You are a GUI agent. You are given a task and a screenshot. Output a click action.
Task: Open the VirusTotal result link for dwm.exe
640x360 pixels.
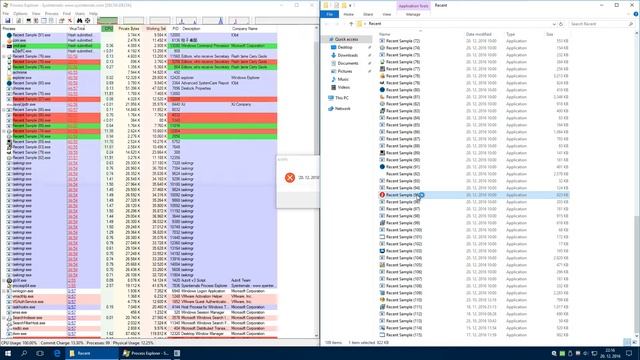[x=72, y=333]
